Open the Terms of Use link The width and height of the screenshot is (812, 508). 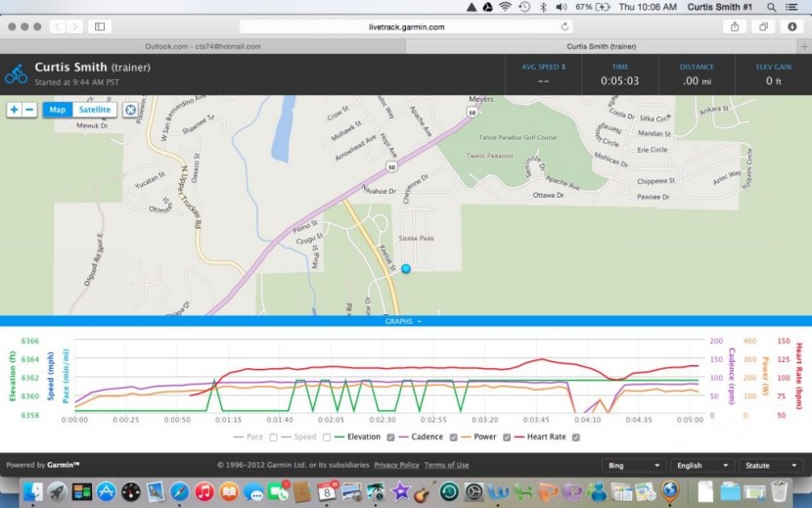tap(446, 465)
